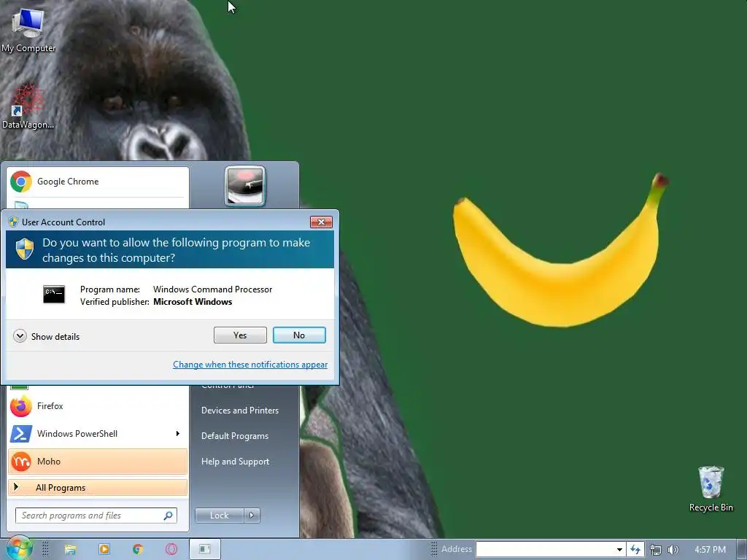The height and width of the screenshot is (560, 747).
Task: Click the search magnifier icon in Start menu
Action: pos(169,516)
